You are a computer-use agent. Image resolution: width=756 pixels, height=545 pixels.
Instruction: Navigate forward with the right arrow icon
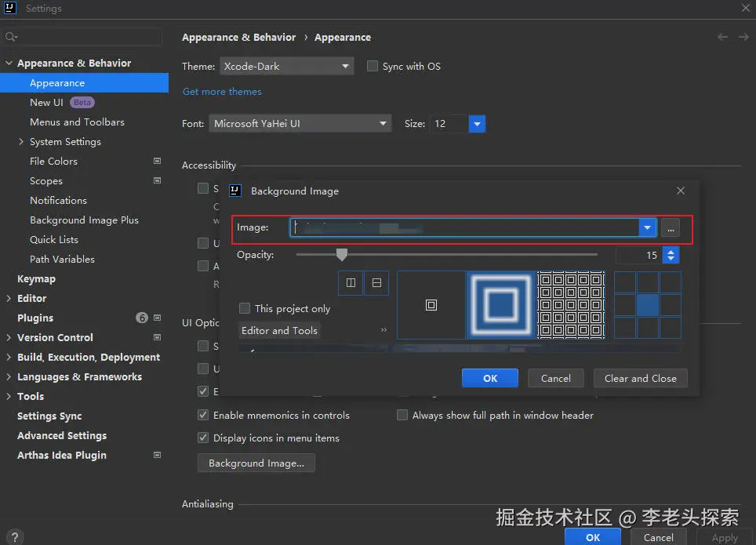(743, 37)
